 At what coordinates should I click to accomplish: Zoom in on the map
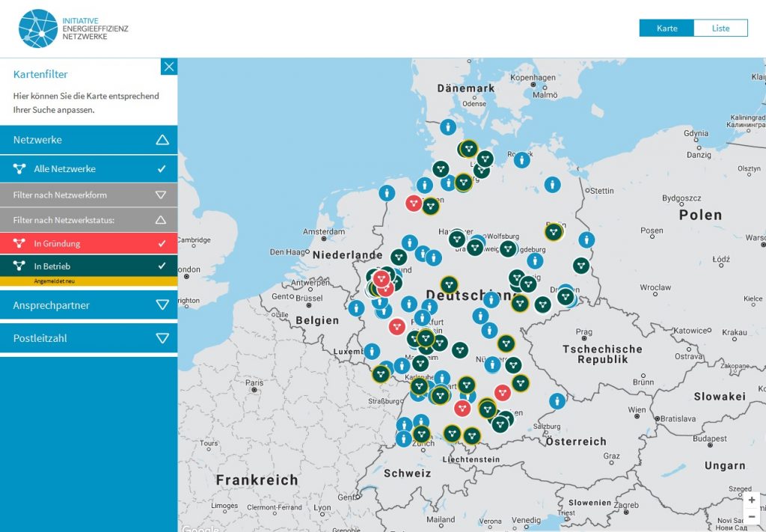[752, 500]
